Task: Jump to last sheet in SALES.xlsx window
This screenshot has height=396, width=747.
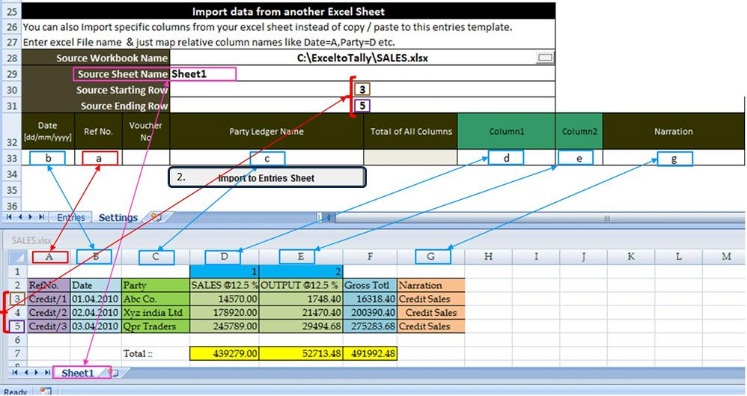Action: click(x=47, y=372)
